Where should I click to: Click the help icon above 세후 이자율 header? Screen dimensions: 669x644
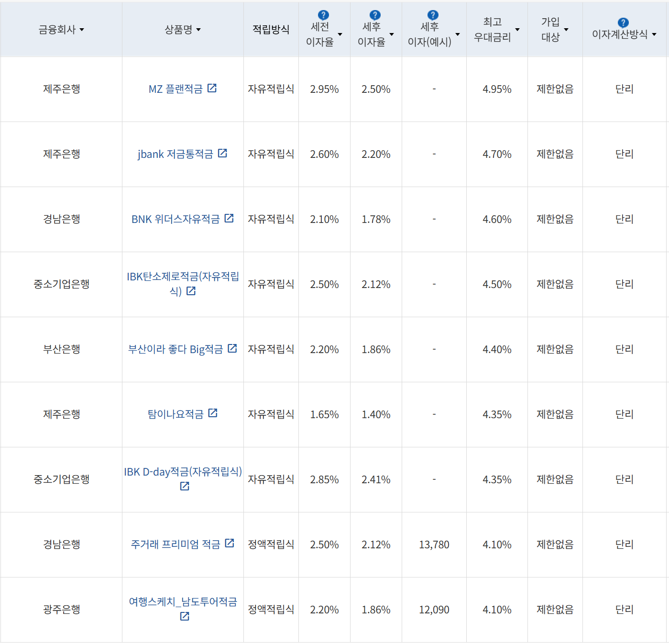pos(375,16)
